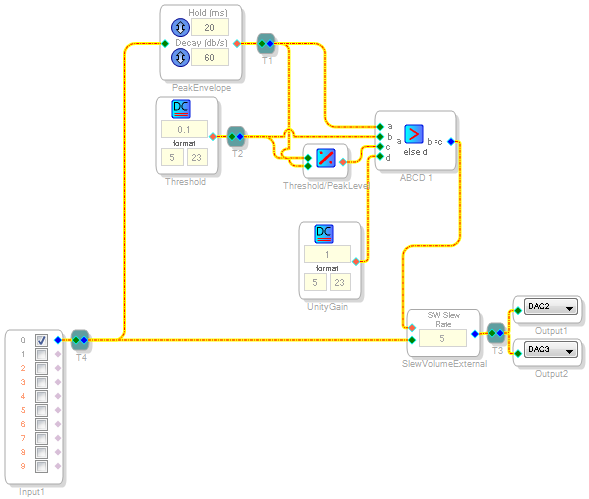Uncheck Input1 channel 0 checkbox
Image resolution: width=589 pixels, height=499 pixels.
(x=41, y=340)
